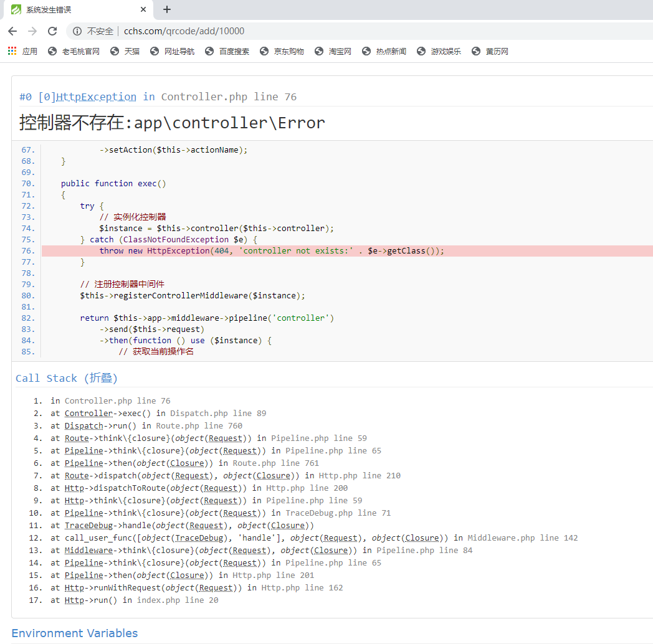The width and height of the screenshot is (653, 644).
Task: Click the browser back arrow
Action: click(12, 31)
